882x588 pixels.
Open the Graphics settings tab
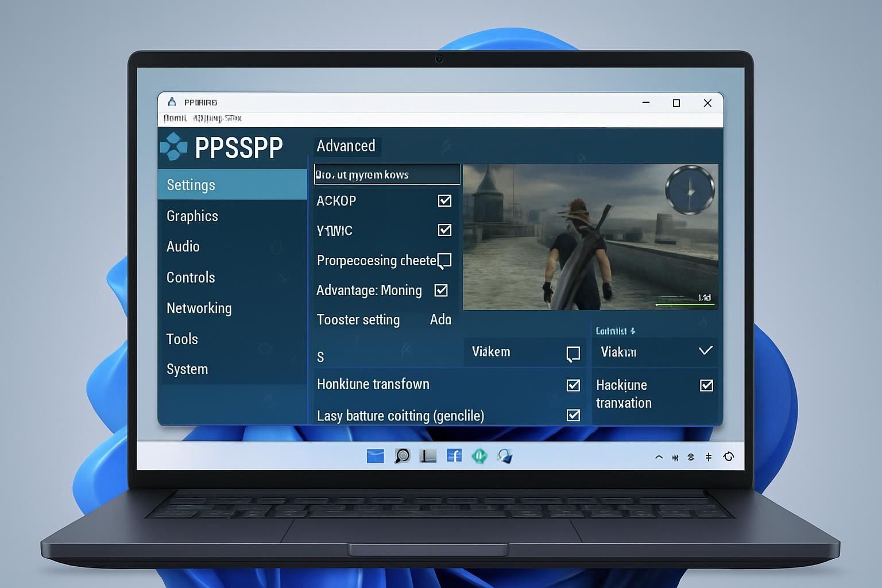click(x=192, y=216)
